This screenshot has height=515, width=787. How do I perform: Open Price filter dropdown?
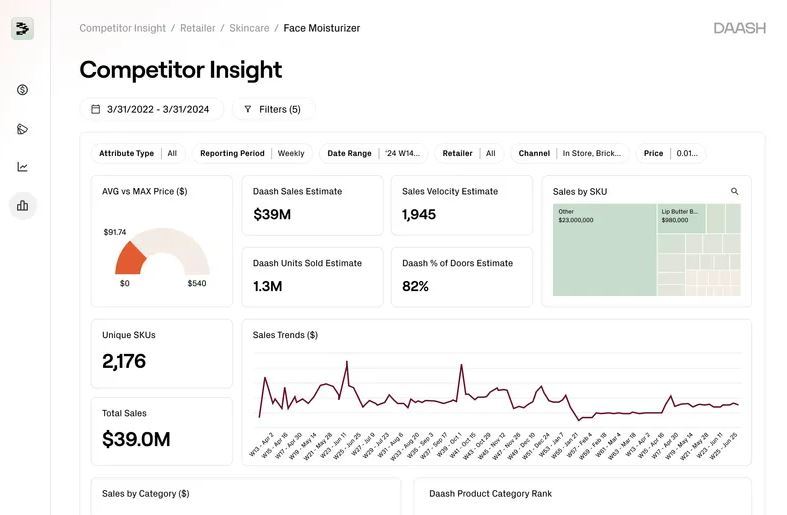click(x=671, y=153)
